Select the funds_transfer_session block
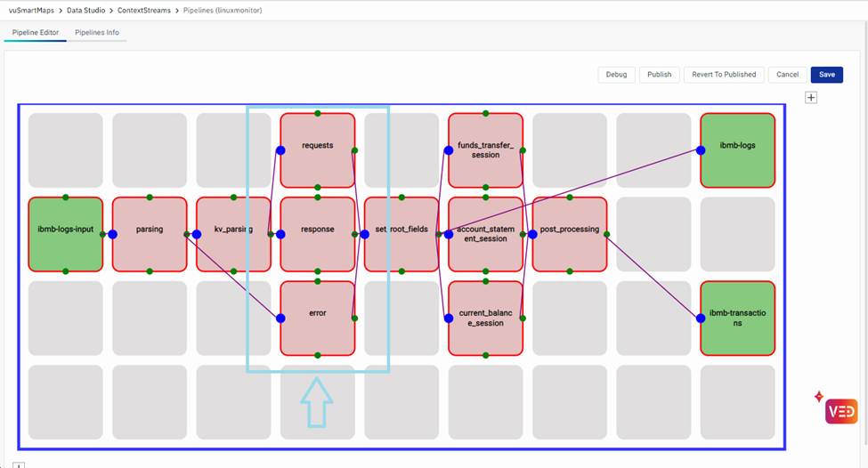 (x=485, y=150)
